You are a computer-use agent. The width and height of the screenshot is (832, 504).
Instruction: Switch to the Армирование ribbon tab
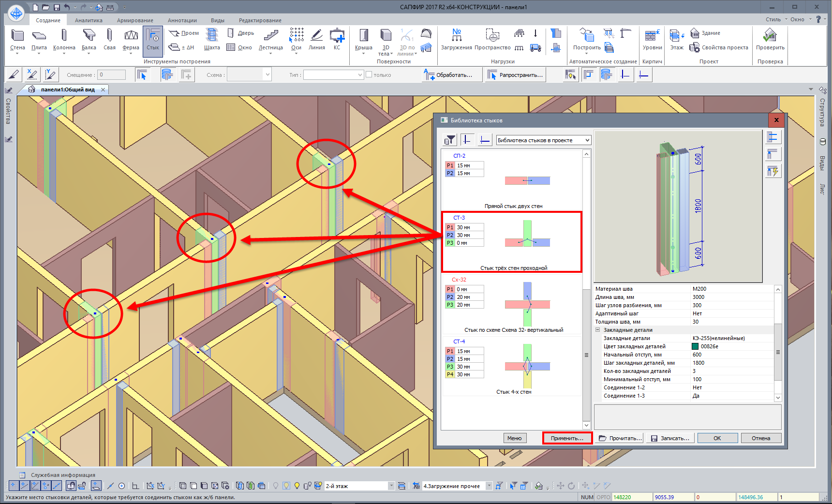135,20
